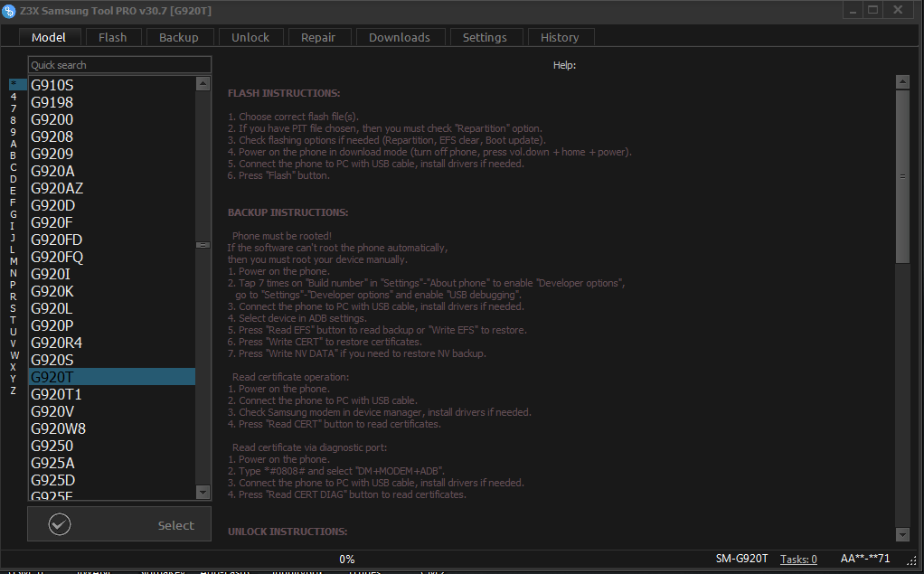Image resolution: width=924 pixels, height=574 pixels.
Task: Close the Z3X Samsung Tool window
Action: pyautogui.click(x=898, y=10)
